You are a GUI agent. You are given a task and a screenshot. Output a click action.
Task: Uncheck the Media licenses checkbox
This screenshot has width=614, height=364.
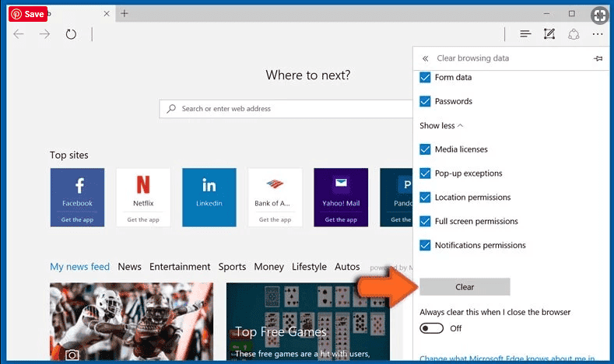[x=425, y=149]
